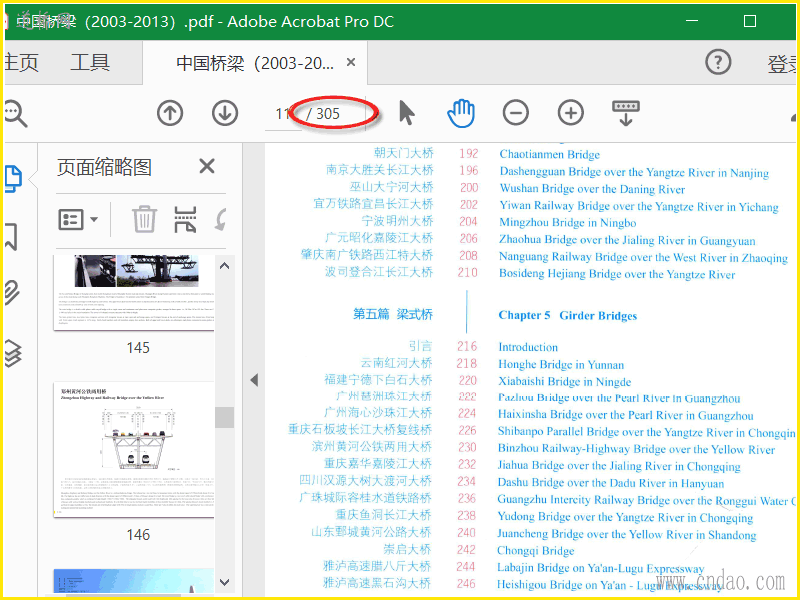The image size is (800, 600).
Task: Open the scrolling mode page display icon
Action: [626, 113]
